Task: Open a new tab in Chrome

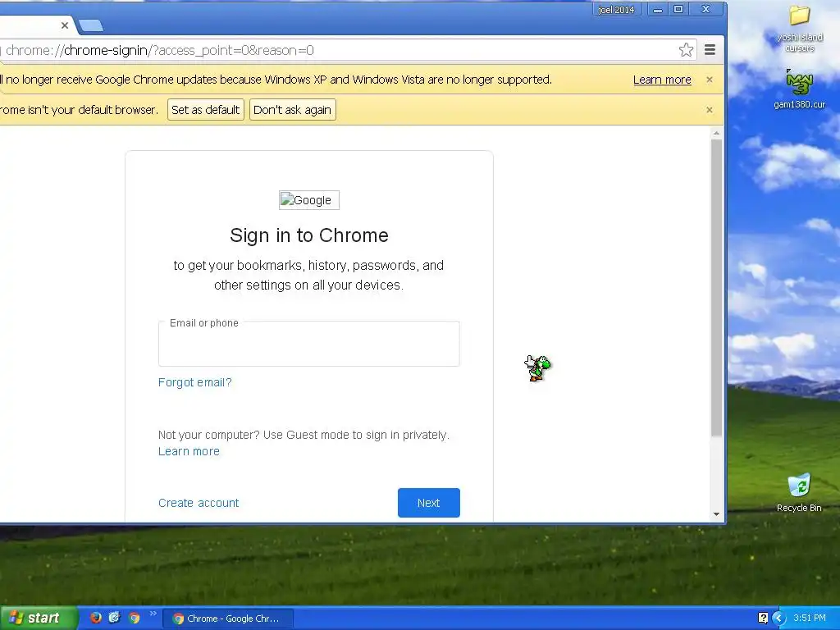Action: (x=90, y=25)
